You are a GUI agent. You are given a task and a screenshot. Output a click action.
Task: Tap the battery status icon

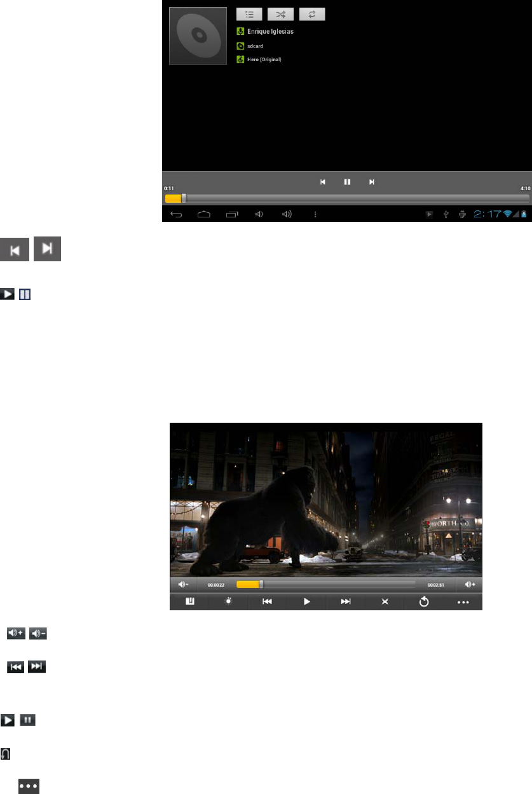pos(524,215)
